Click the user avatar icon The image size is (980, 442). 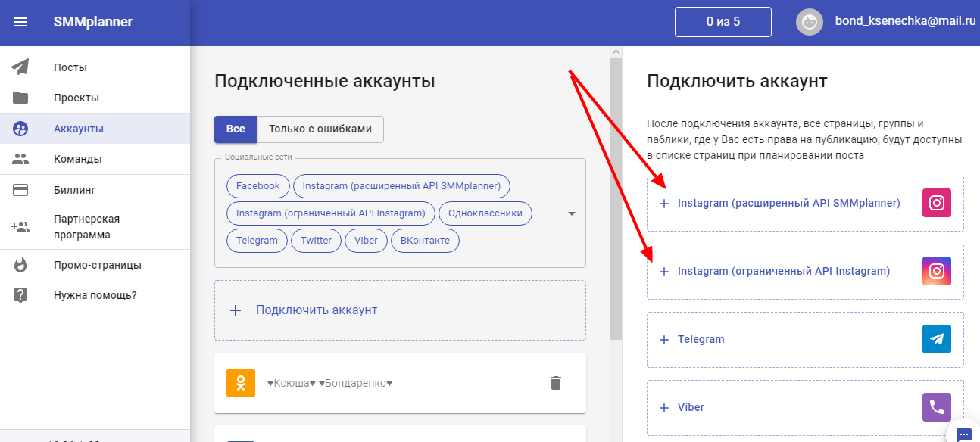pyautogui.click(x=810, y=22)
